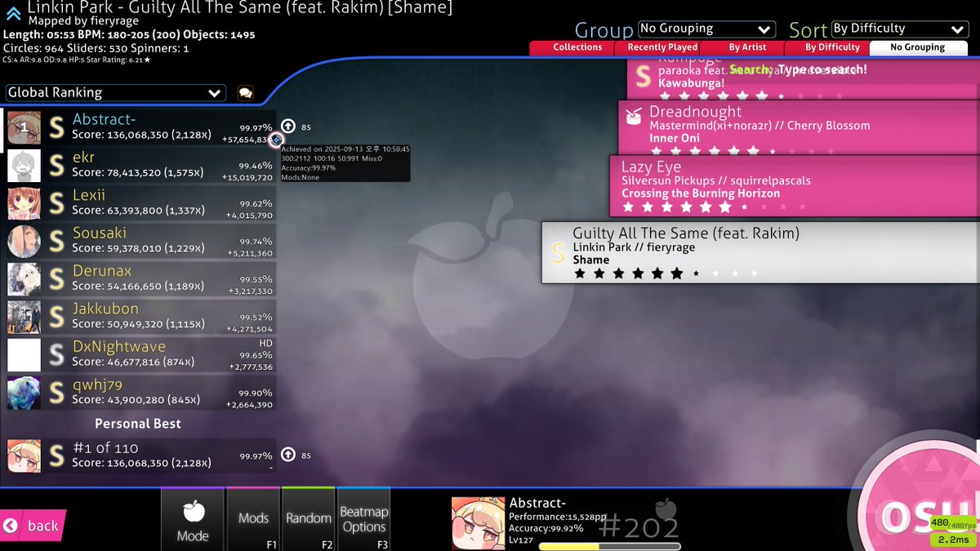This screenshot has height=551, width=980.
Task: Switch to the No Grouping tab
Action: [x=918, y=47]
